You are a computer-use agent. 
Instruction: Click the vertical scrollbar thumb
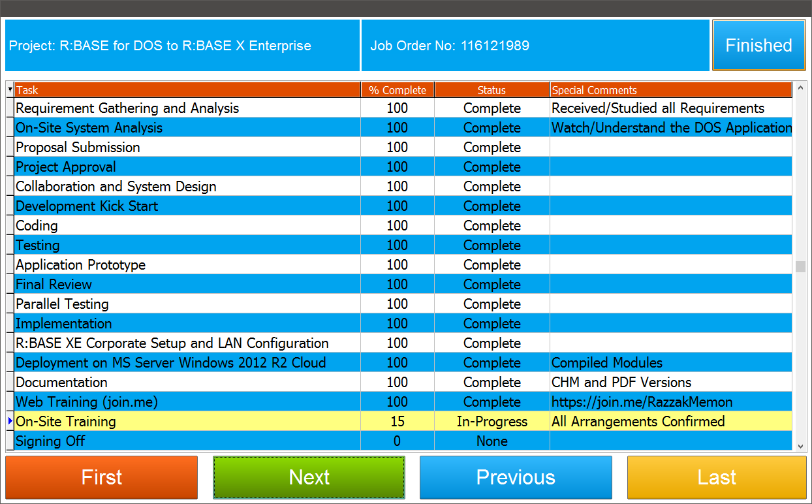(800, 266)
